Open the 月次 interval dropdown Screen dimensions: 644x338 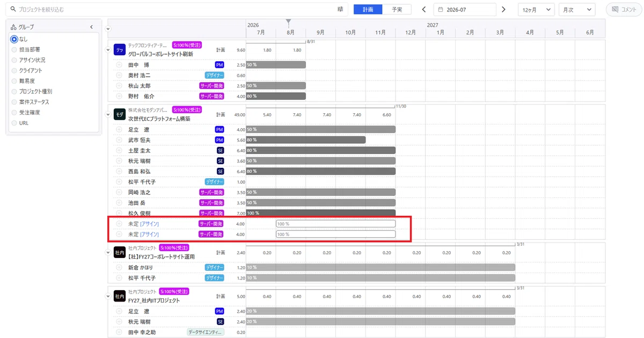(577, 10)
